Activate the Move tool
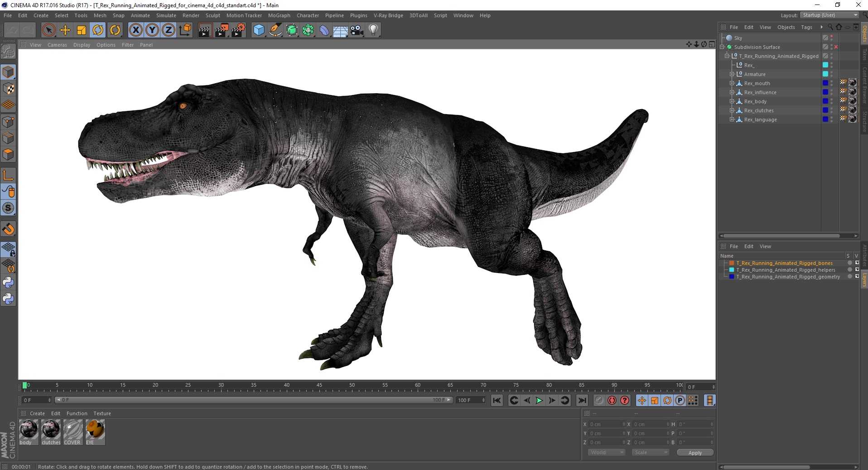Viewport: 868px width, 470px height. (x=65, y=30)
